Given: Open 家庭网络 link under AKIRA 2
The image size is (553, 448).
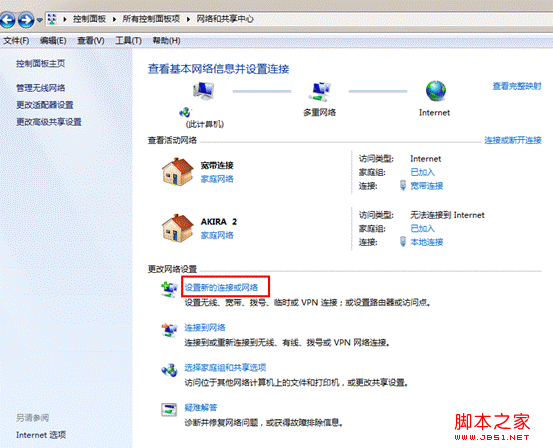Looking at the screenshot, I should 217,235.
